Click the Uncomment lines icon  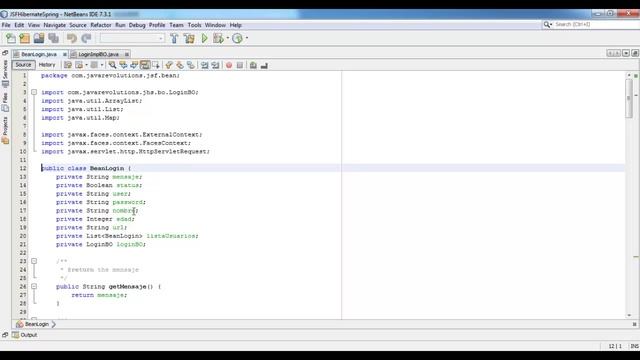tap(264, 65)
